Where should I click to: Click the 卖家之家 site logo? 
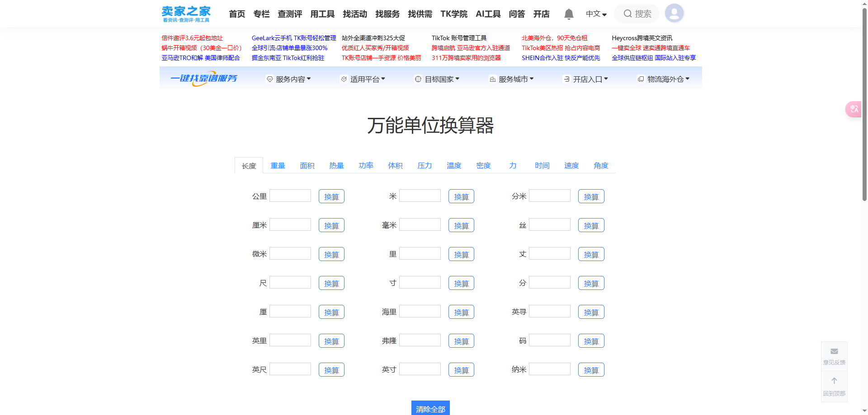(185, 13)
